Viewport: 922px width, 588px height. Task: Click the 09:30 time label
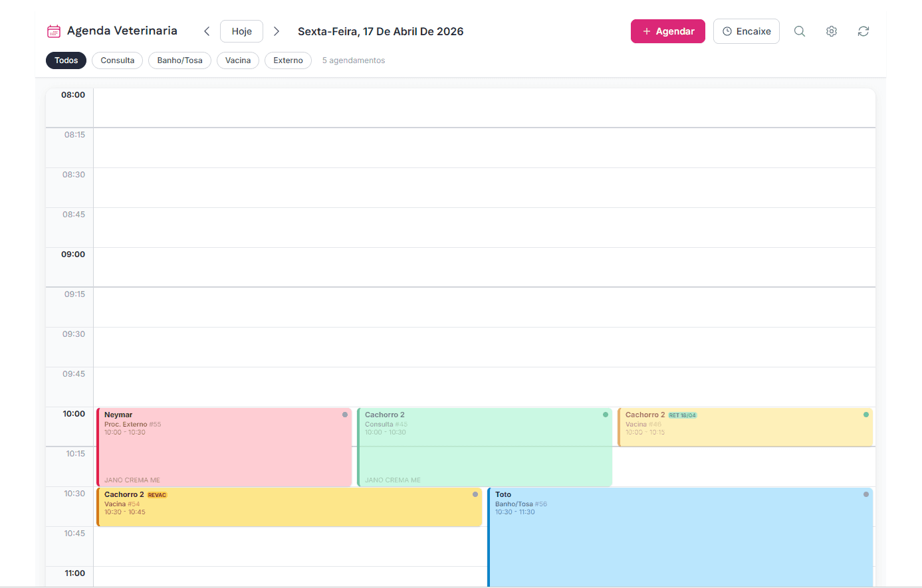74,334
